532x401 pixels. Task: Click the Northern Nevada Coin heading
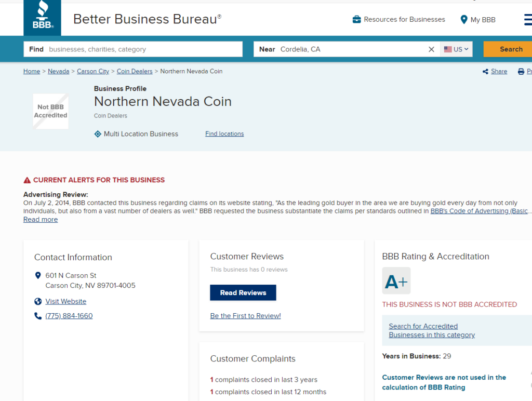pyautogui.click(x=163, y=101)
